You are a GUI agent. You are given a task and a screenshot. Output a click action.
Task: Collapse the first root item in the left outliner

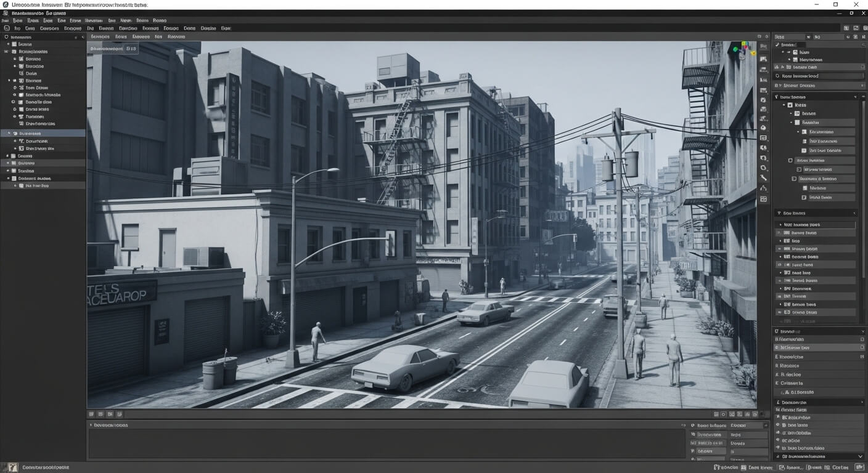(7, 44)
